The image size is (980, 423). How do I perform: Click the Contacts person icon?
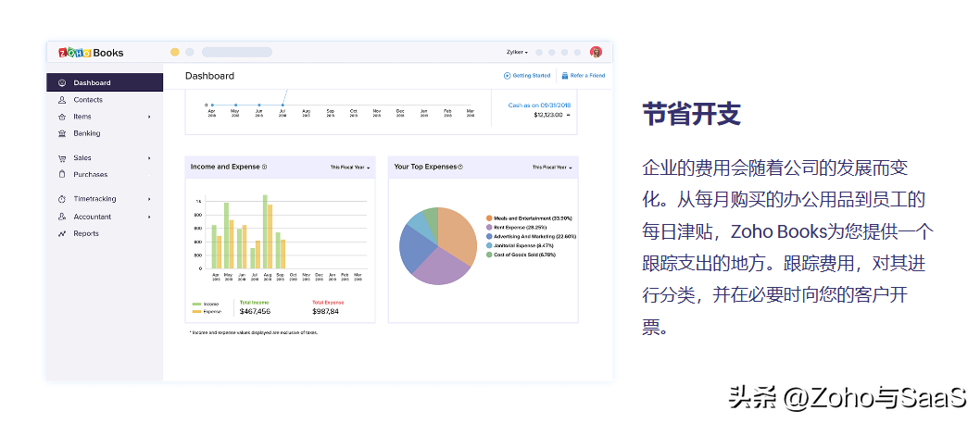click(62, 100)
